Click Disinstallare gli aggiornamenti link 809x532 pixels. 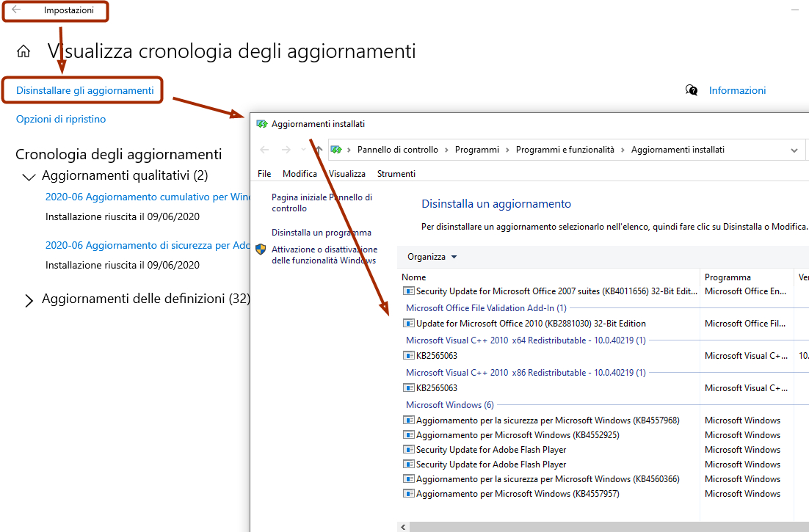[x=84, y=91]
